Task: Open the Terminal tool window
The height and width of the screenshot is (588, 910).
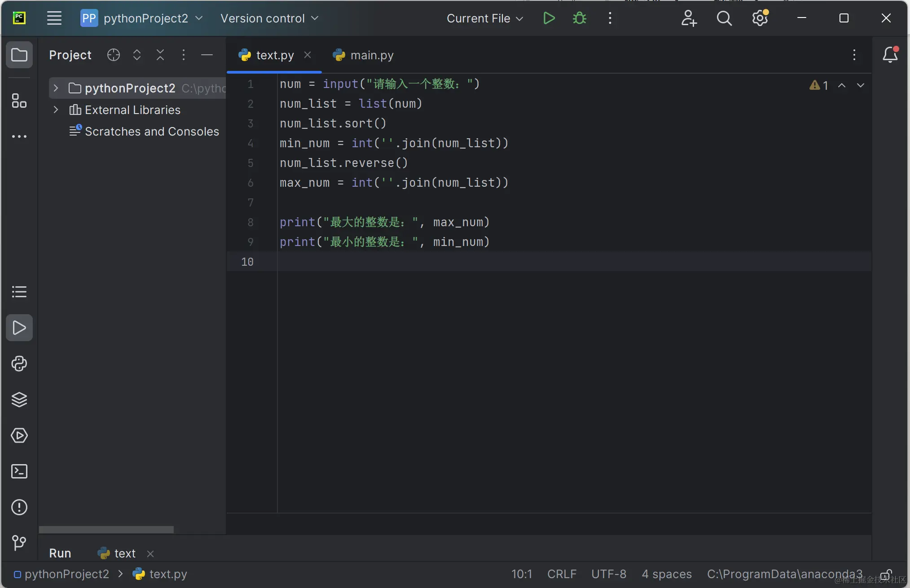Action: [19, 471]
